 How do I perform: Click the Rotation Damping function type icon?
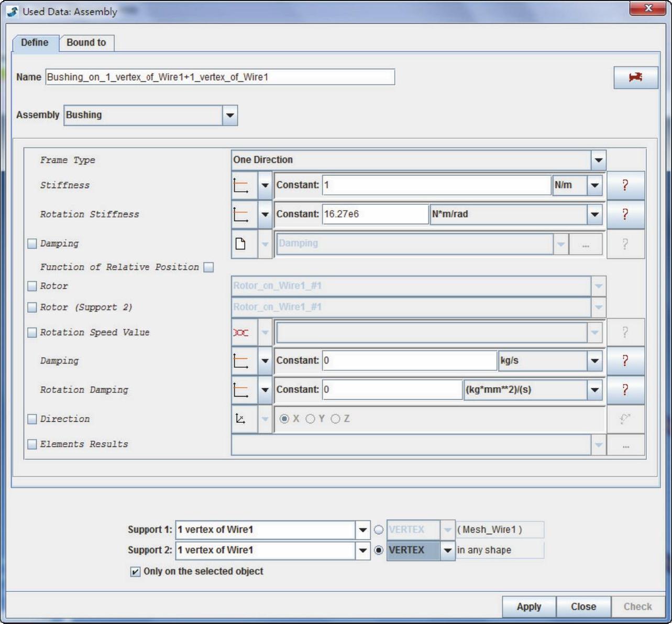241,390
